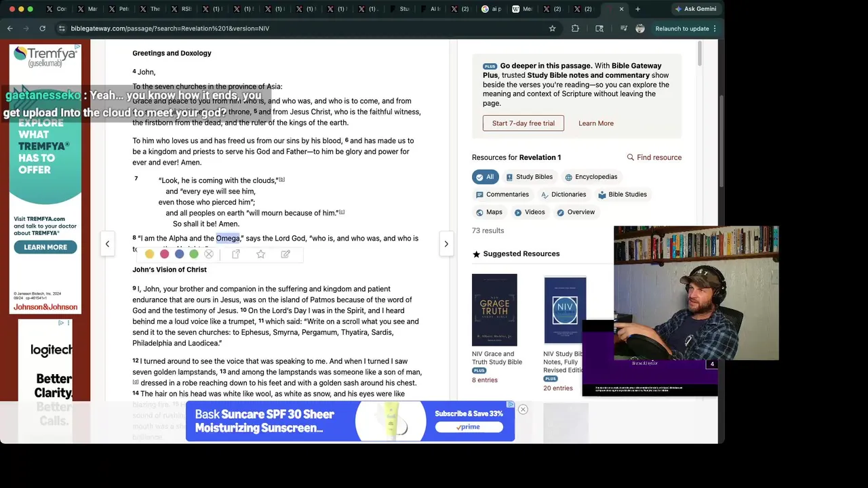Open the Chrome extensions puzzle icon
The width and height of the screenshot is (868, 488).
click(575, 28)
